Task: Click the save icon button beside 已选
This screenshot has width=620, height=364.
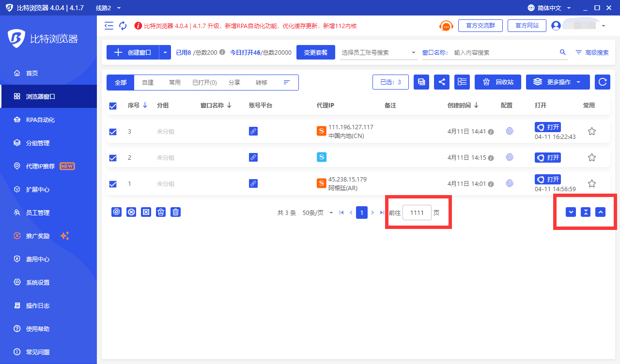Action: (x=421, y=82)
